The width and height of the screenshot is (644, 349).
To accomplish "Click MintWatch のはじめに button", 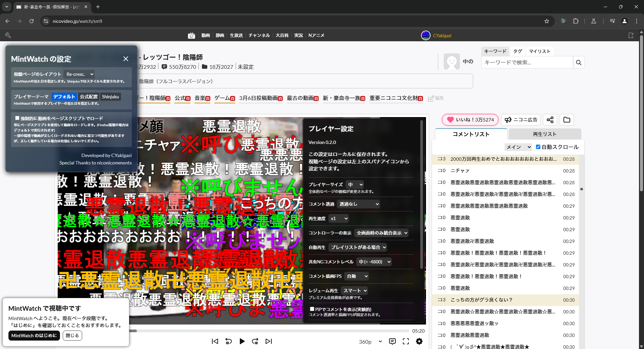I will point(34,336).
